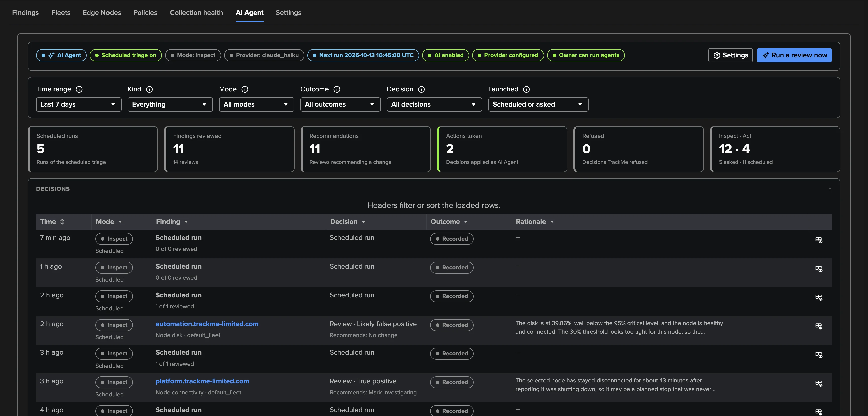Show info for Time range filter

coord(79,89)
